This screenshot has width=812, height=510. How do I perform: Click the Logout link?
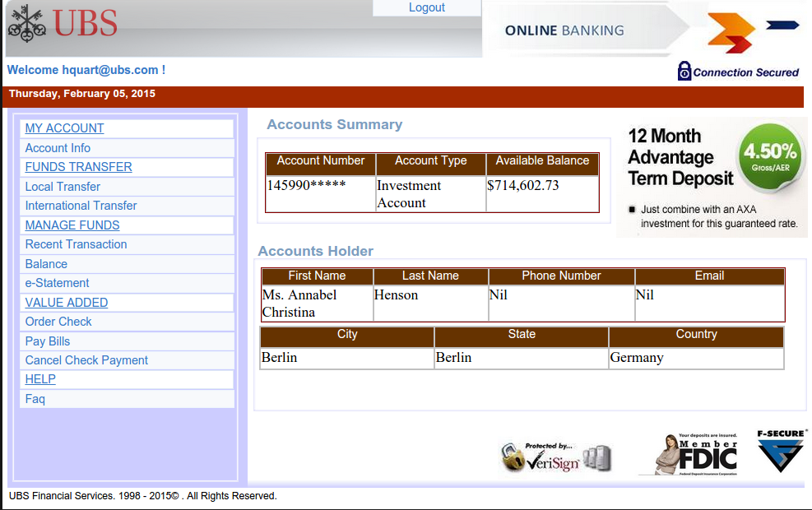[427, 7]
